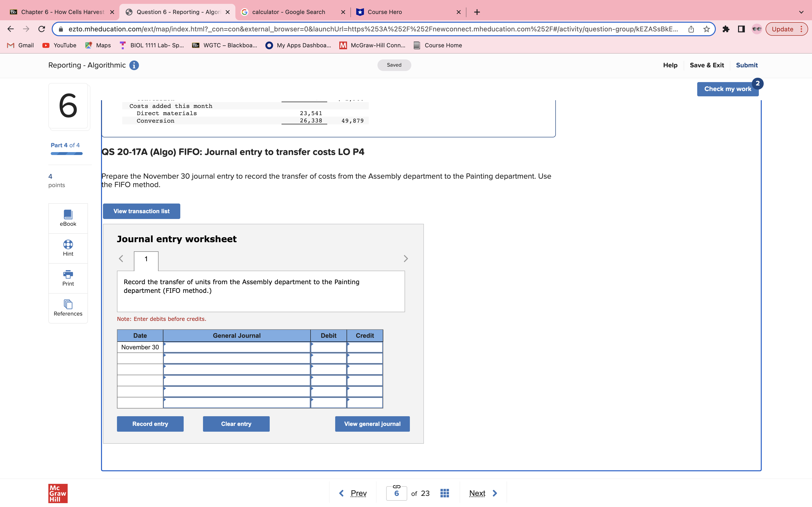Click the Part 4 of 4 progress bar

click(x=66, y=154)
